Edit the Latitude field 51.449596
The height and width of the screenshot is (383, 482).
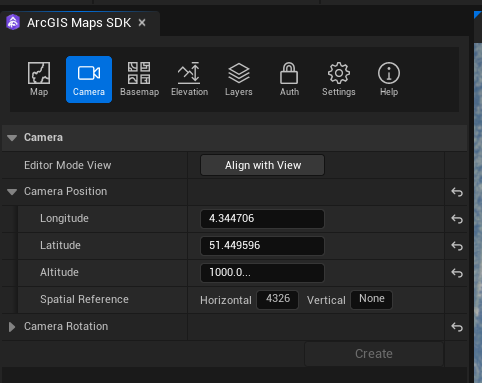pos(262,246)
